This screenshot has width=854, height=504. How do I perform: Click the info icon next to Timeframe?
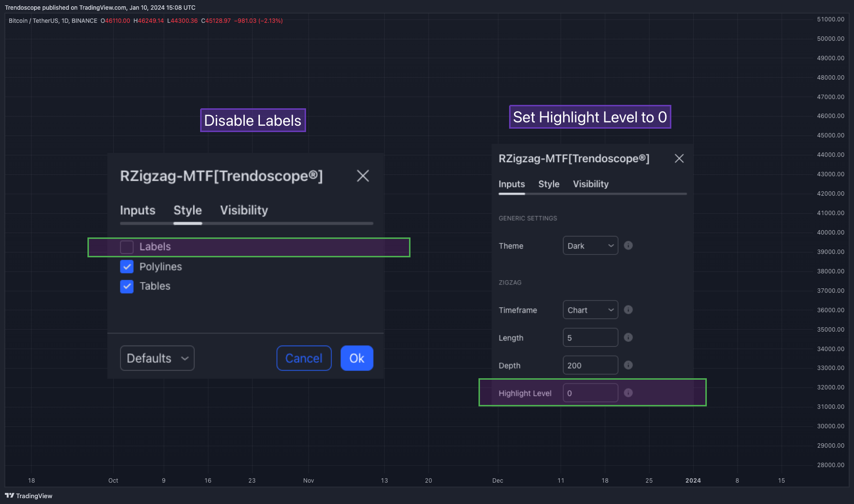[x=628, y=309]
